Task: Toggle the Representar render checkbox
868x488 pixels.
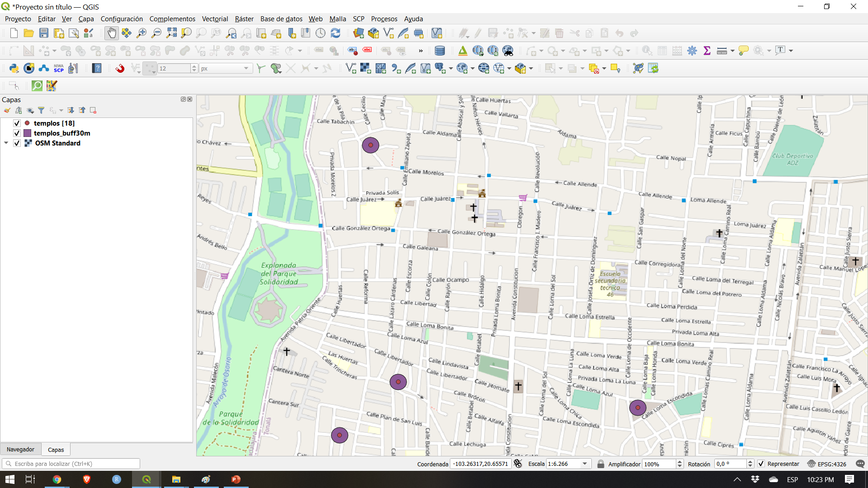Action: coord(761,464)
